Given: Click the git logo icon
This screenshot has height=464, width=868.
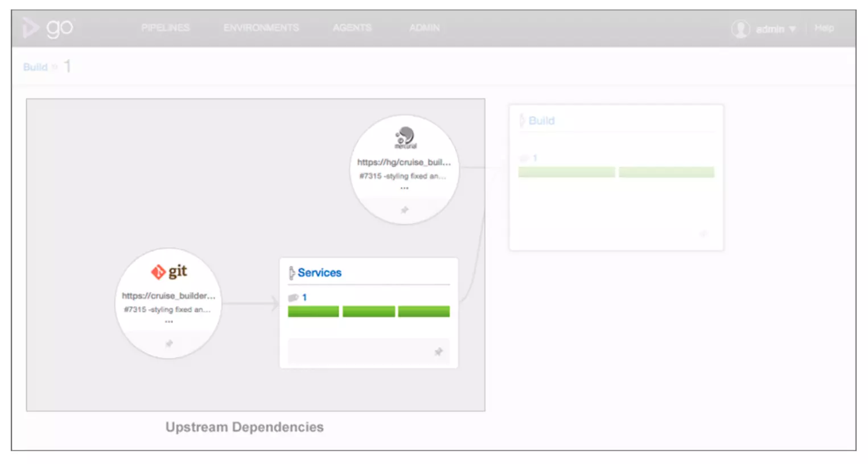Looking at the screenshot, I should (169, 272).
